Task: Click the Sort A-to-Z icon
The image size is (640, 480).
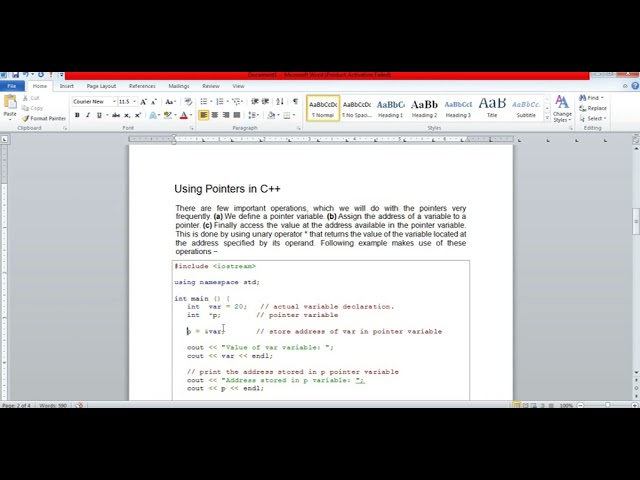Action: pyautogui.click(x=280, y=101)
